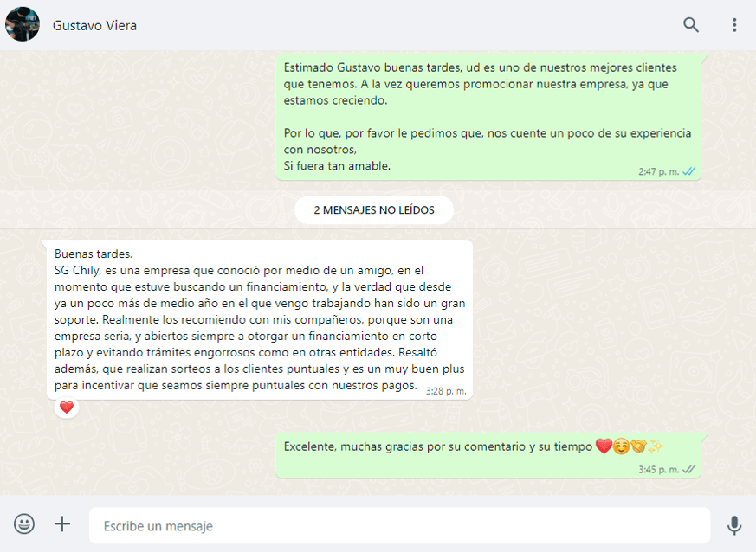756x552 pixels.
Task: Click Gustavo Viera's profile picture
Action: (x=23, y=24)
